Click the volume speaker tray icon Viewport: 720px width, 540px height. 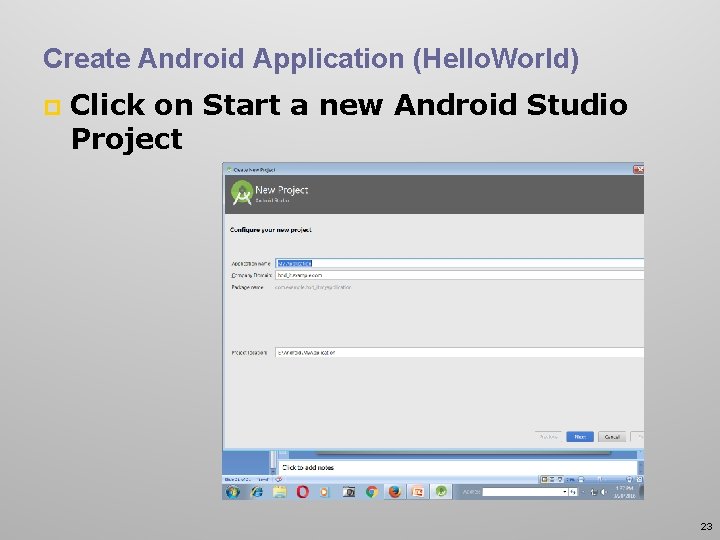click(x=604, y=492)
